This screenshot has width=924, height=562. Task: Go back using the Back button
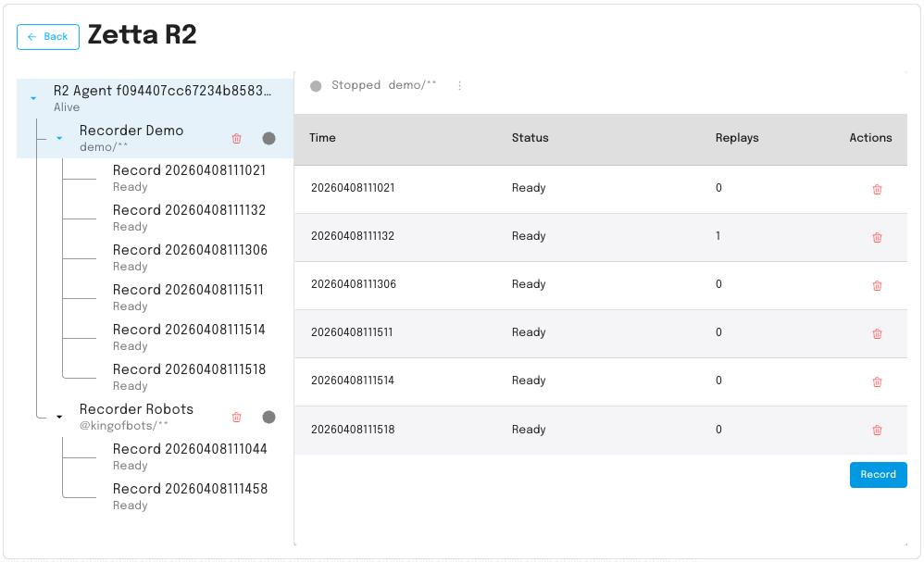click(x=48, y=37)
